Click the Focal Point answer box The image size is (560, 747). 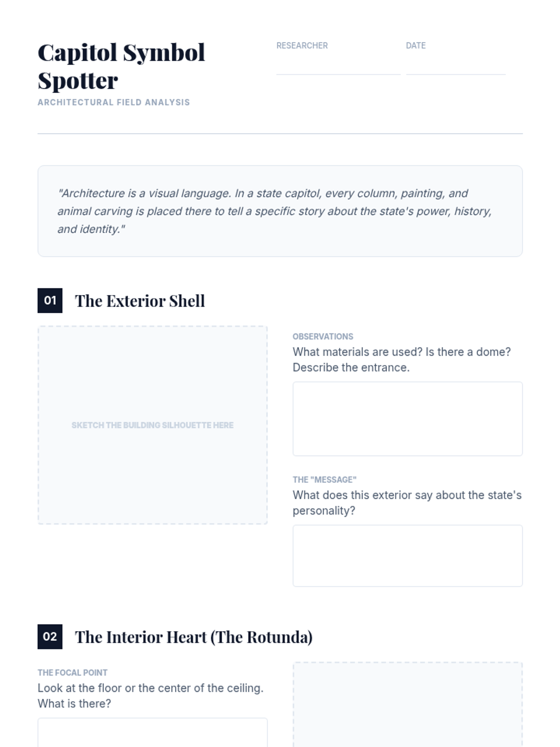152,733
